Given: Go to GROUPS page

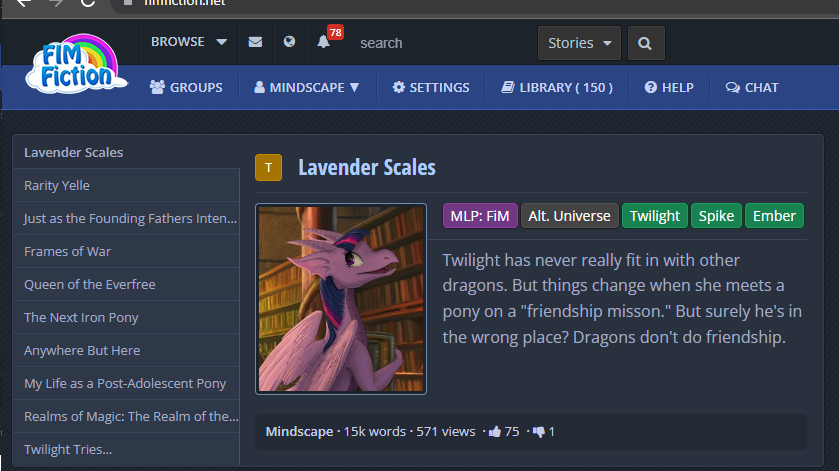Looking at the screenshot, I should [186, 88].
